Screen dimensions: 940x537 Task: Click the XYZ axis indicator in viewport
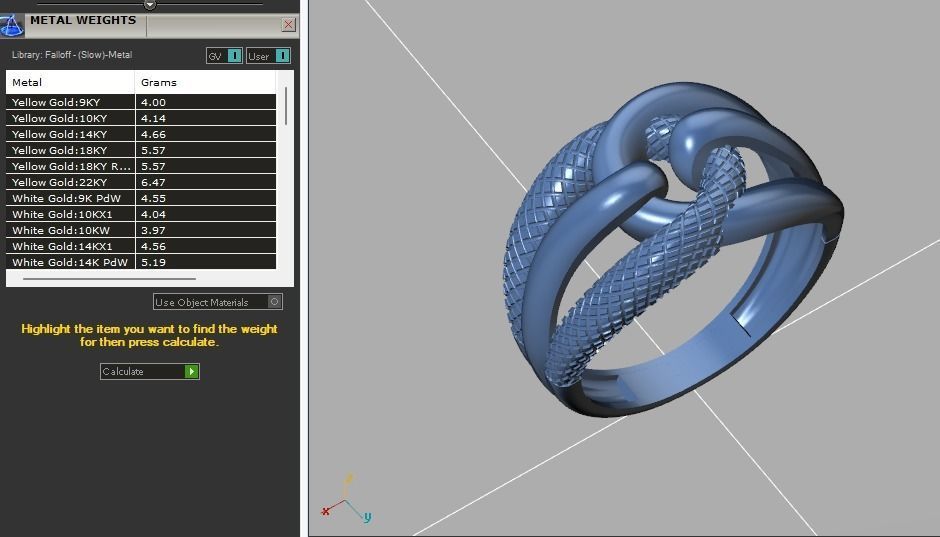pos(347,499)
